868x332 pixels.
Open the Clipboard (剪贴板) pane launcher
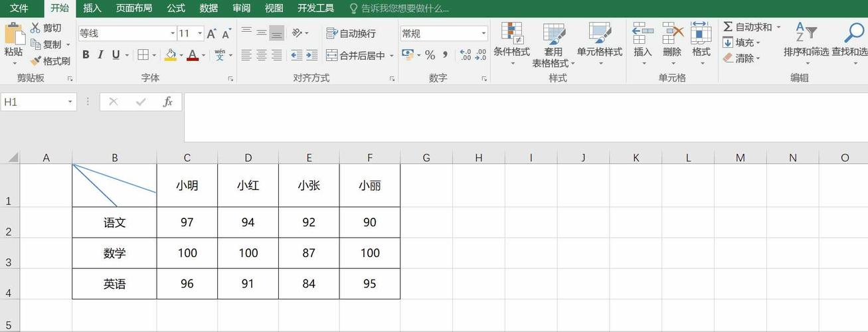[70, 79]
